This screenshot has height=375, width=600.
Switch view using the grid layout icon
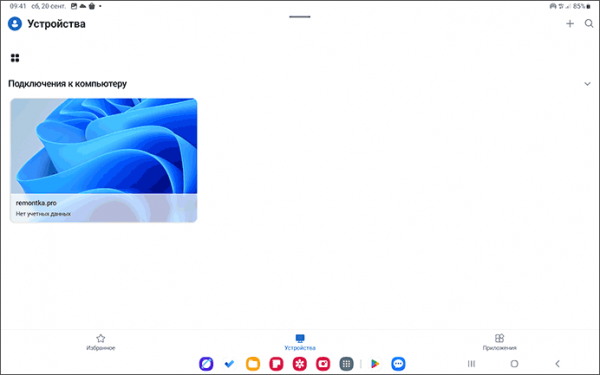pyautogui.click(x=15, y=58)
